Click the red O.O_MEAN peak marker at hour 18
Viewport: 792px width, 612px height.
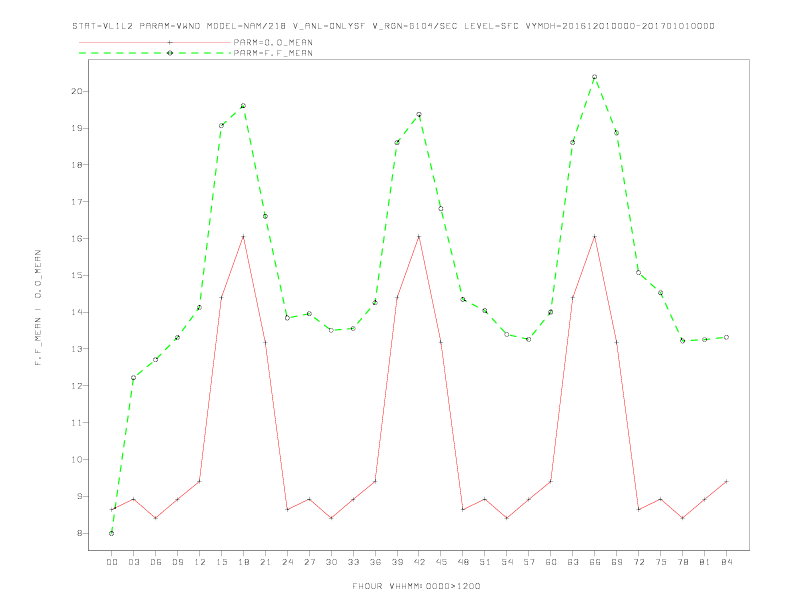pos(243,236)
